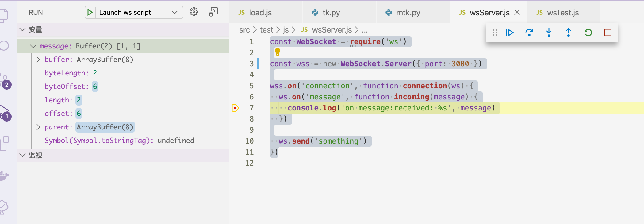Click the test breadcrumb segment
The image size is (644, 224).
266,30
